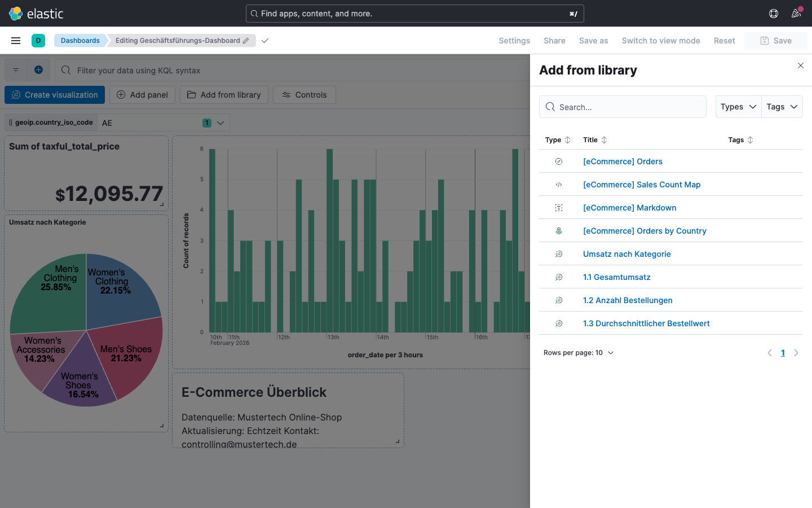Navigate to the Dashboards breadcrumb
The width and height of the screenshot is (812, 508).
(80, 40)
